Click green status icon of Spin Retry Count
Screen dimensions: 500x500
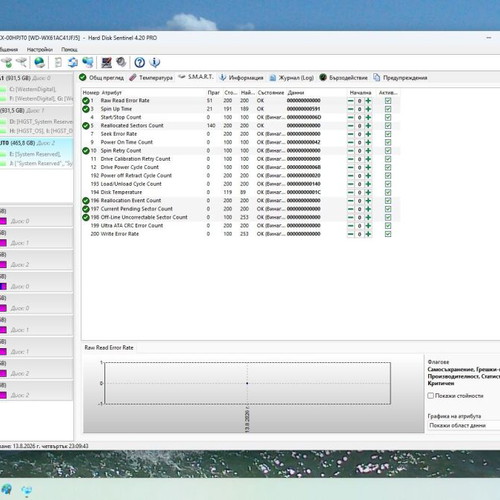[86, 151]
